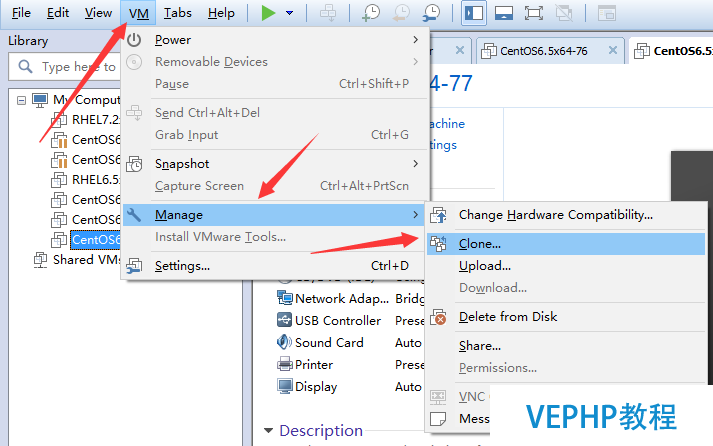Screen dimensions: 713x446
Task: Click the Send Ctrl+Alt+Del toolbar icon
Action: coord(328,13)
